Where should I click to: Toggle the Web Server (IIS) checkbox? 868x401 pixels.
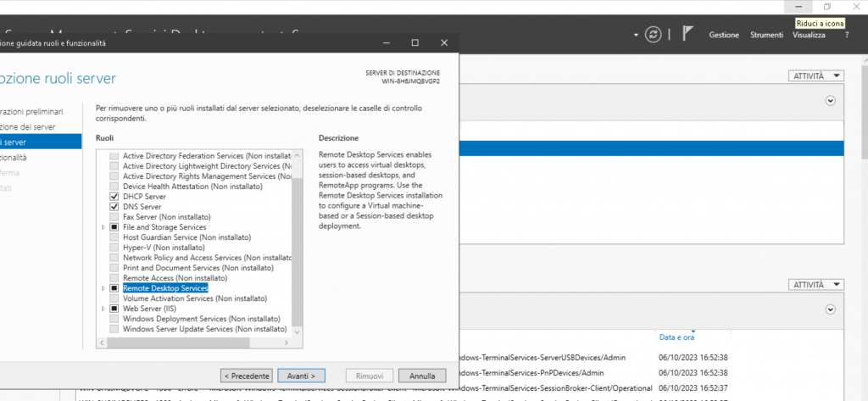(114, 309)
